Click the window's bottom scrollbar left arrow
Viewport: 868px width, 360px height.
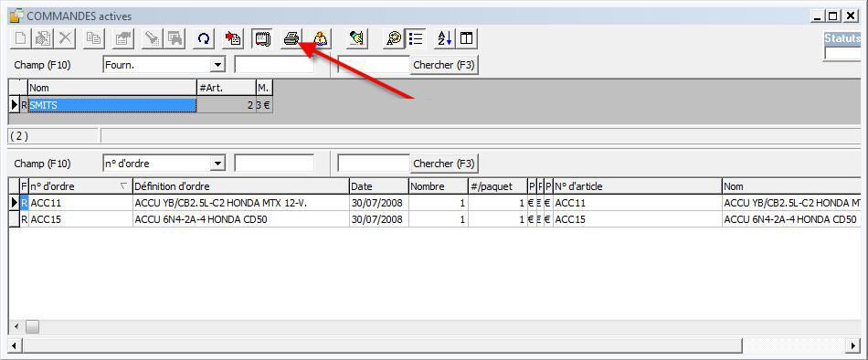[15, 345]
